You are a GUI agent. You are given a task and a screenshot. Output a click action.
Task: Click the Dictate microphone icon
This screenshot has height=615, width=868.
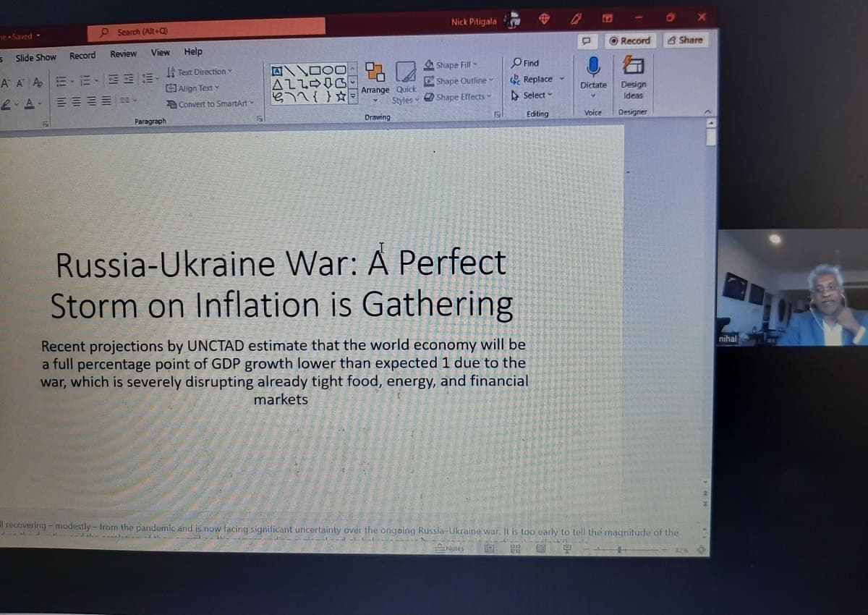click(x=592, y=66)
